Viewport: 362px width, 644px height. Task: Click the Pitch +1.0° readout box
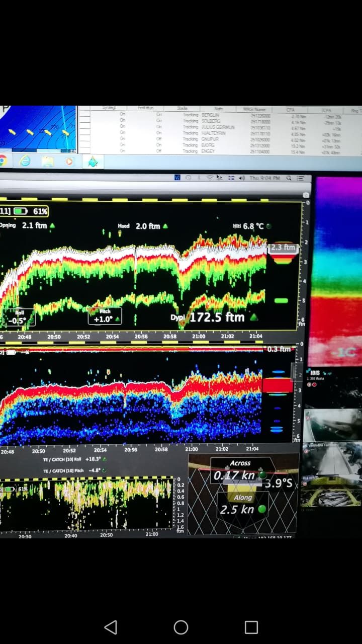[x=105, y=316]
